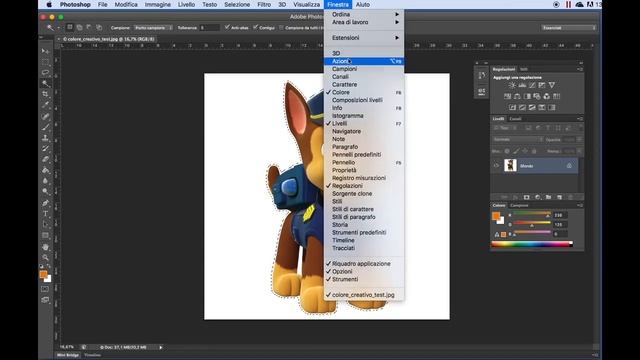Toggle the Contigui checkbox
The width and height of the screenshot is (640, 360).
(255, 27)
